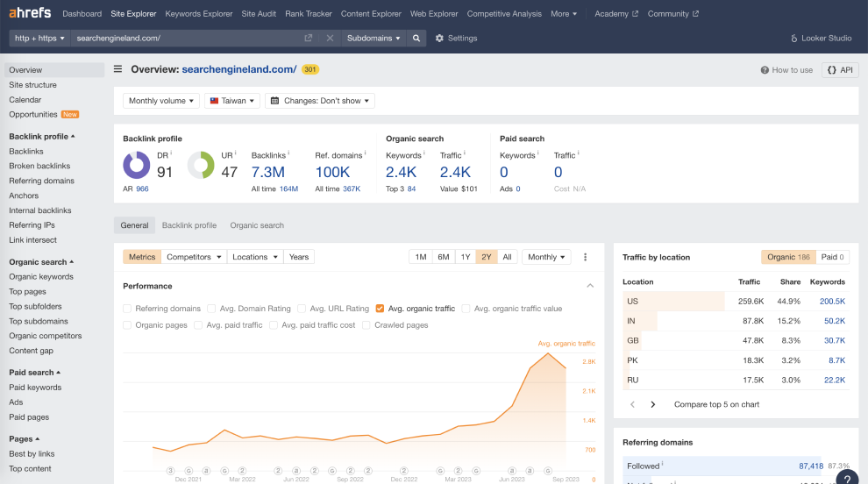The image size is (868, 484).
Task: Open Monthly volume dropdown
Action: pos(161,101)
